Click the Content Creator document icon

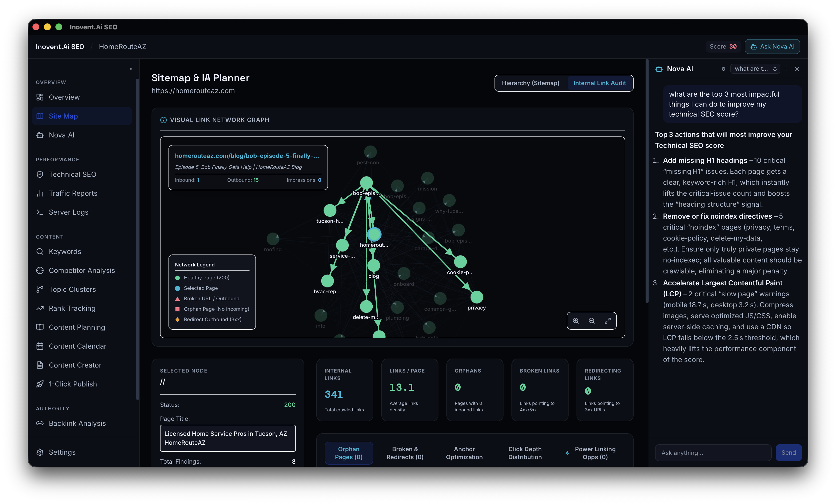40,365
